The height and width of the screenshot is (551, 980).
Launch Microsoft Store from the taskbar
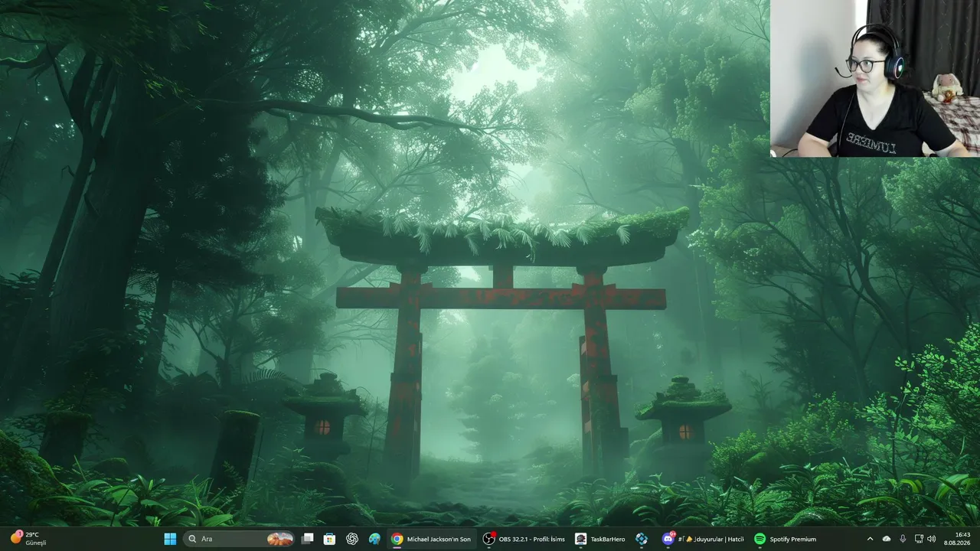pyautogui.click(x=329, y=539)
